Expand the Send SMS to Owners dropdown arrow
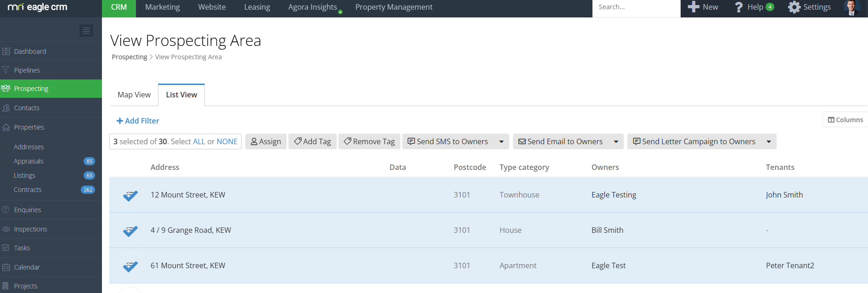This screenshot has width=868, height=293. (x=502, y=142)
